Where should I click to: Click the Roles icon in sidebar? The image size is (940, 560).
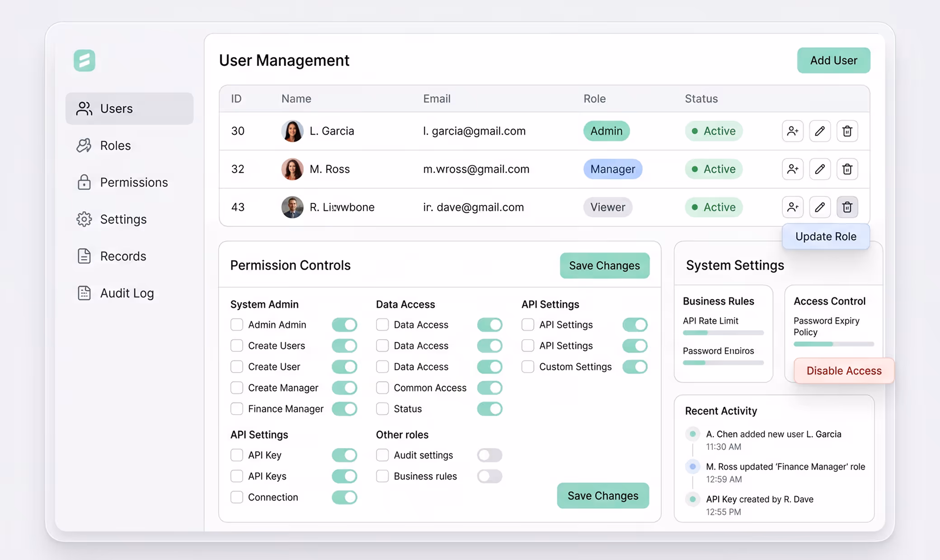point(84,145)
